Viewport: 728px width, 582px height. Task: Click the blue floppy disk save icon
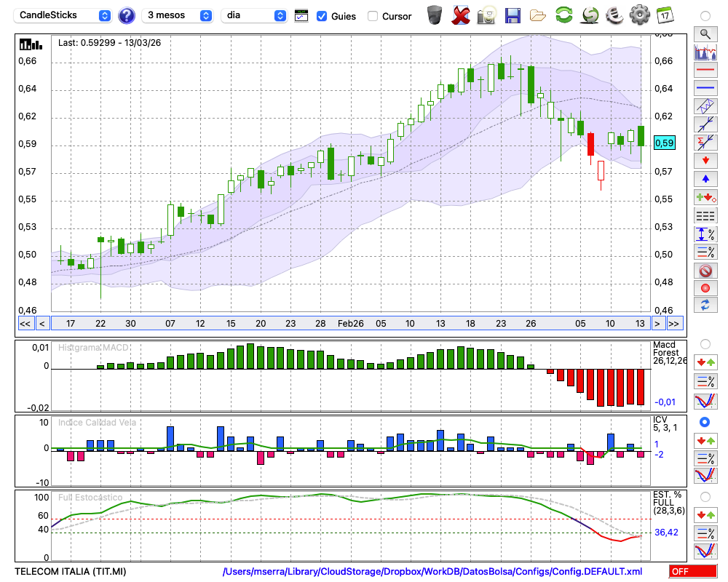[513, 15]
